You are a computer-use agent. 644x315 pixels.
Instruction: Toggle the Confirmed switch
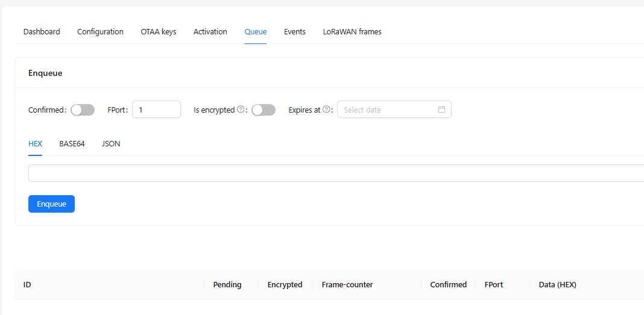click(x=83, y=110)
